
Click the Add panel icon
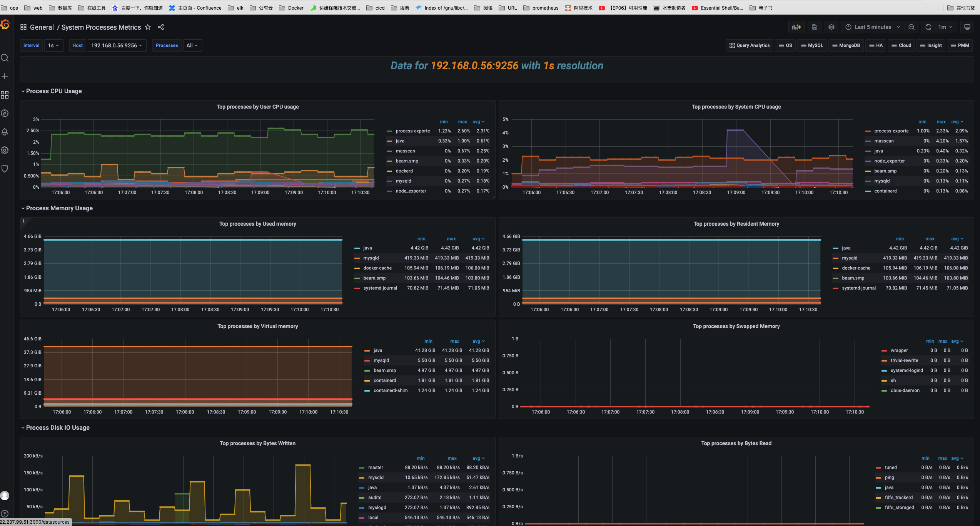click(796, 27)
